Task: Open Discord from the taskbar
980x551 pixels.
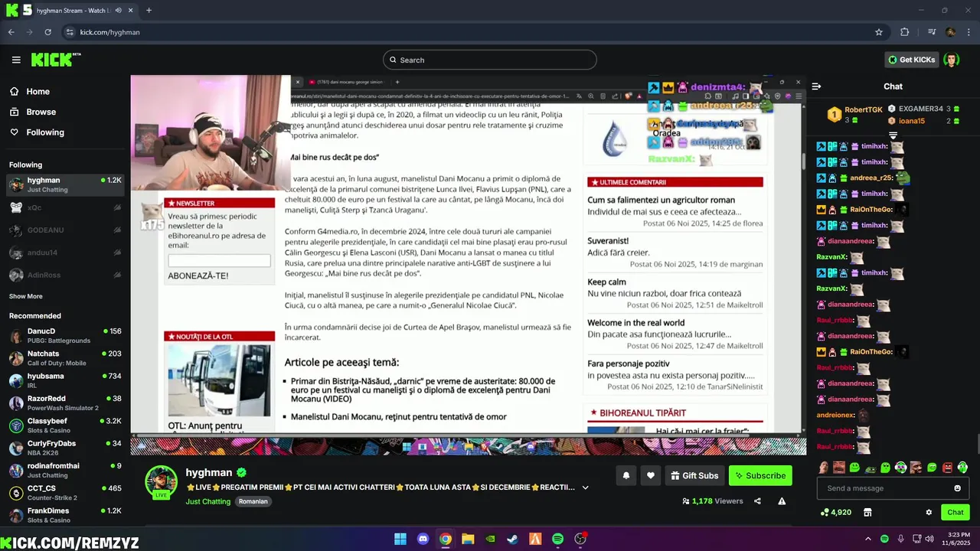Action: 423,539
